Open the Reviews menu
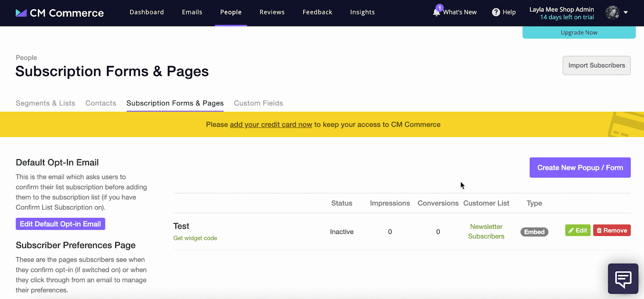644x299 pixels. coord(272,12)
